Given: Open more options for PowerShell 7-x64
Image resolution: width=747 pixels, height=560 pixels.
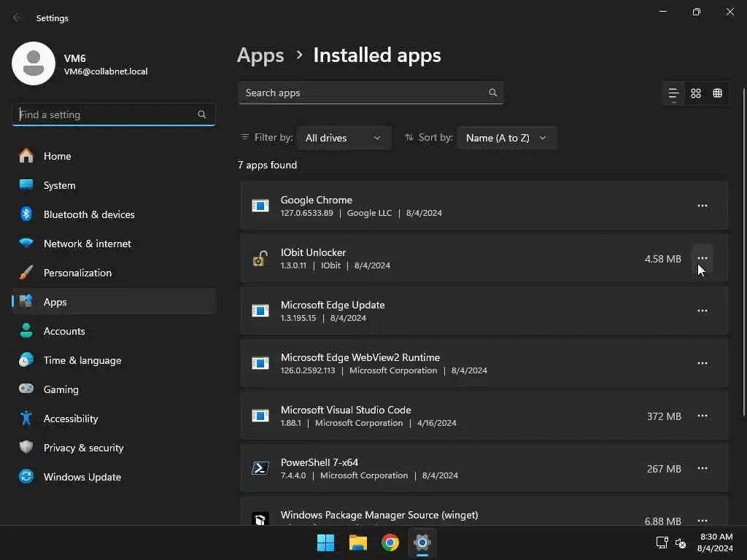Looking at the screenshot, I should coord(702,469).
